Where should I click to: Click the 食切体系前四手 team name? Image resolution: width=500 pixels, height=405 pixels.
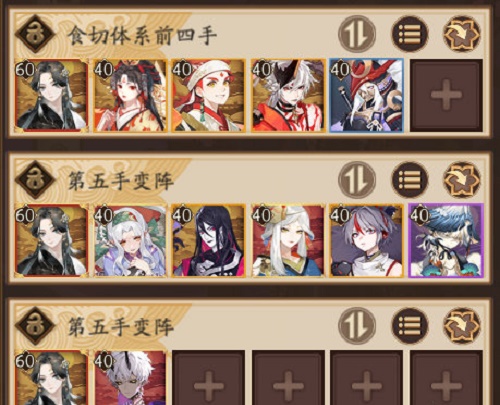pyautogui.click(x=143, y=35)
